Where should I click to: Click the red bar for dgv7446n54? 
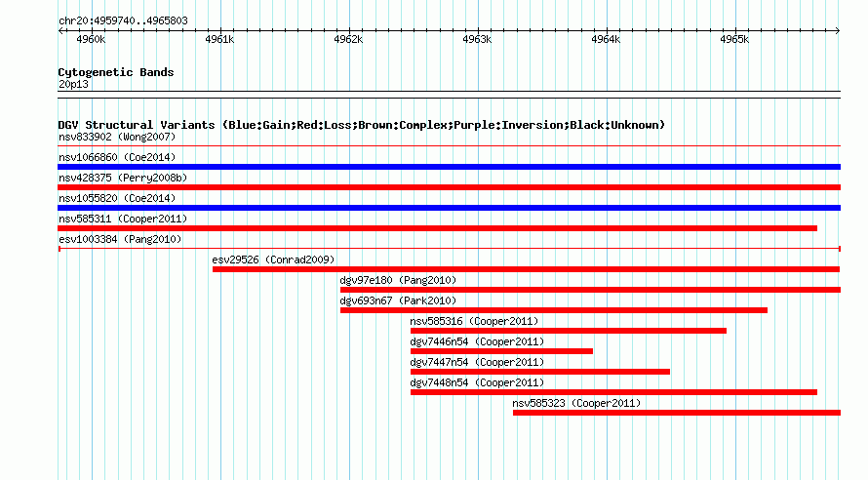tap(501, 351)
